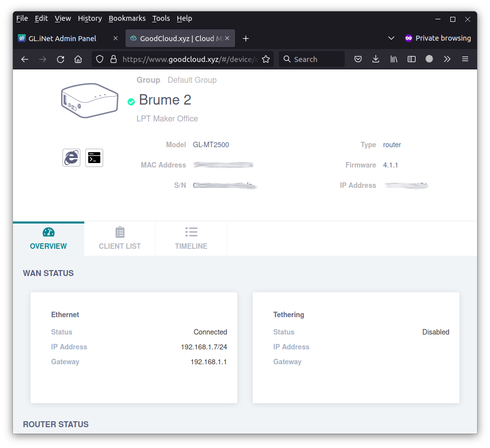The height and width of the screenshot is (448, 490).
Task: Open the TIMELINE tab
Action: [x=191, y=239]
